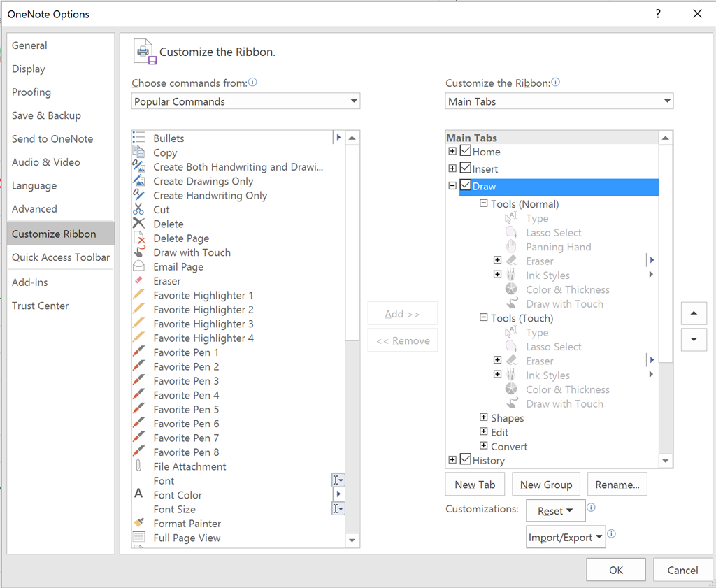This screenshot has height=588, width=716.
Task: Toggle the Draw tab checkbox
Action: (465, 185)
